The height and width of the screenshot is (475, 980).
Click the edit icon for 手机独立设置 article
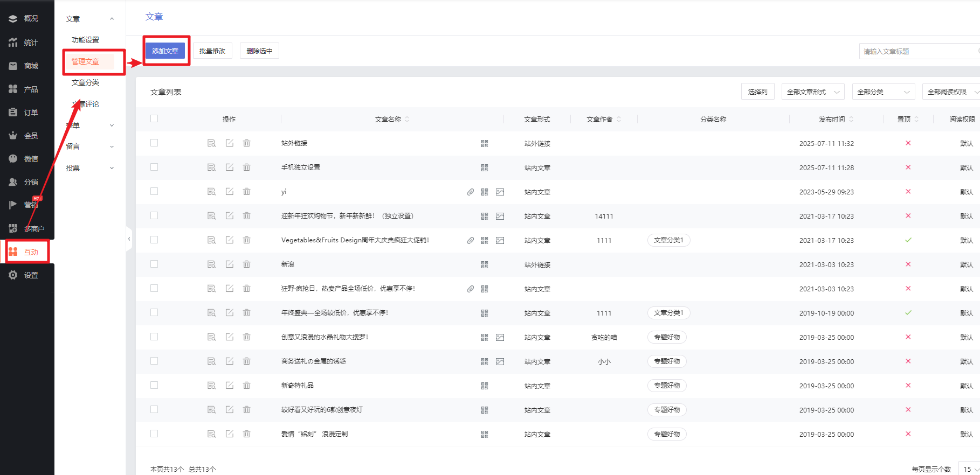pyautogui.click(x=230, y=167)
